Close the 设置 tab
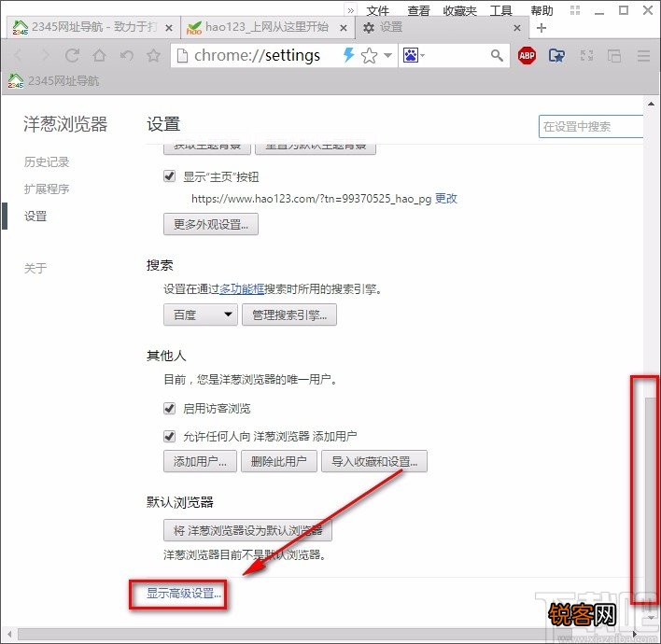Screen dimensions: 661x644 pyautogui.click(x=517, y=28)
